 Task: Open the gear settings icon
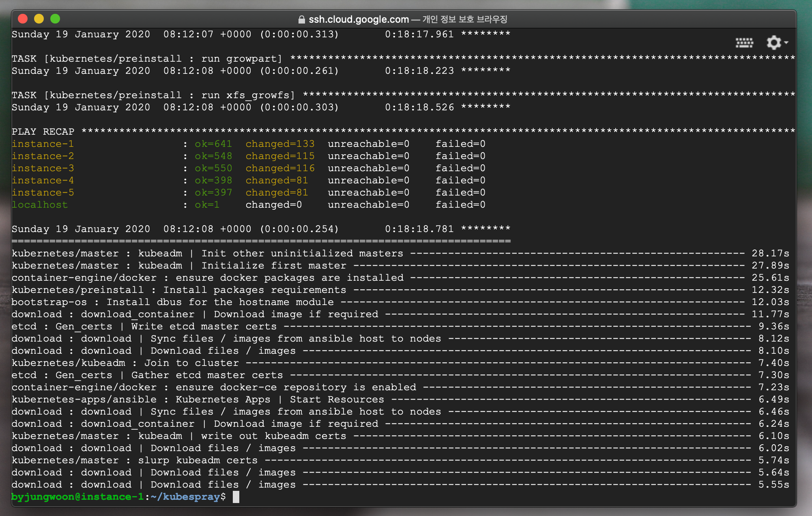tap(773, 42)
